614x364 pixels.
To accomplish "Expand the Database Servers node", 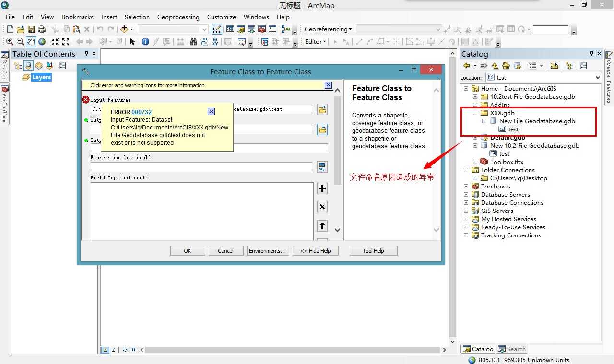I will point(466,195).
